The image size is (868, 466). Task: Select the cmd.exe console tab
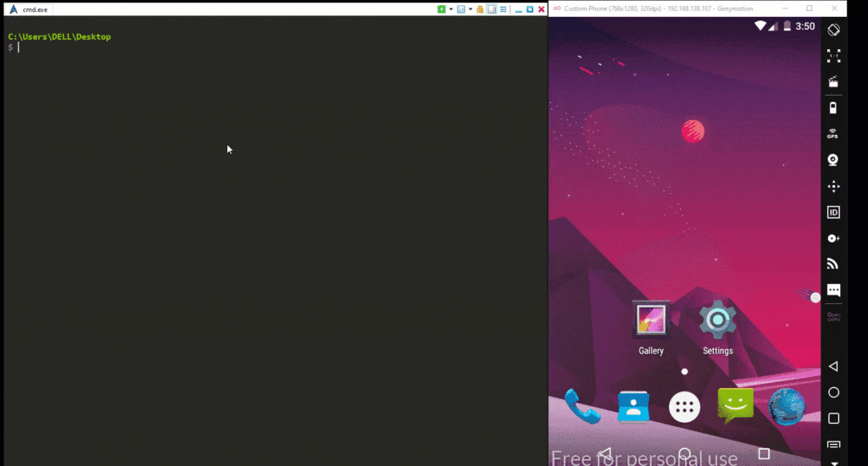[x=29, y=9]
